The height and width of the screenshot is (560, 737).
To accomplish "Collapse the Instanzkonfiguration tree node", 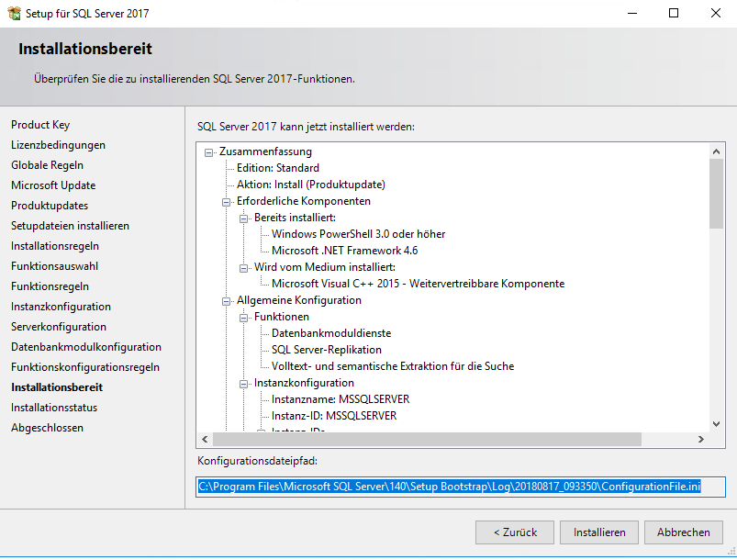I will tap(243, 384).
